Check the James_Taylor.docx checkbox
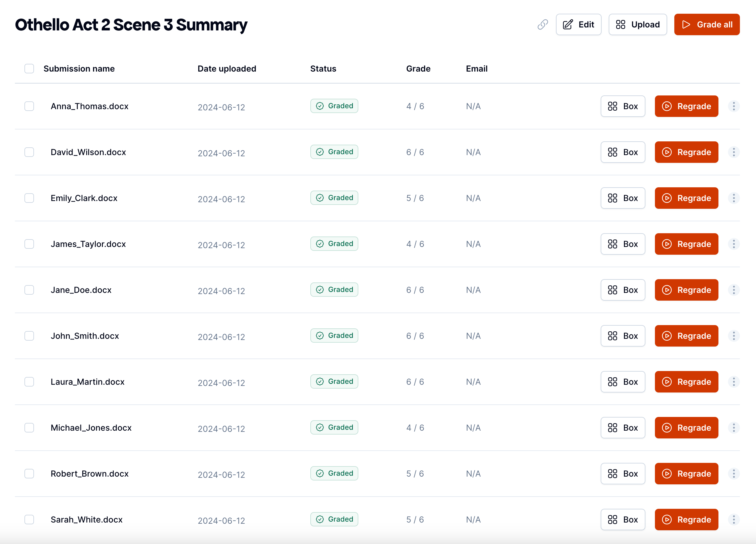This screenshot has width=756, height=544. (29, 244)
